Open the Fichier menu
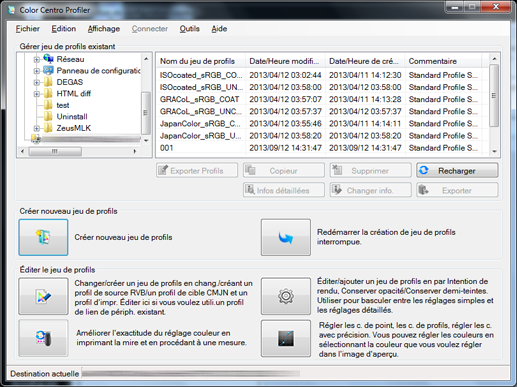 28,29
